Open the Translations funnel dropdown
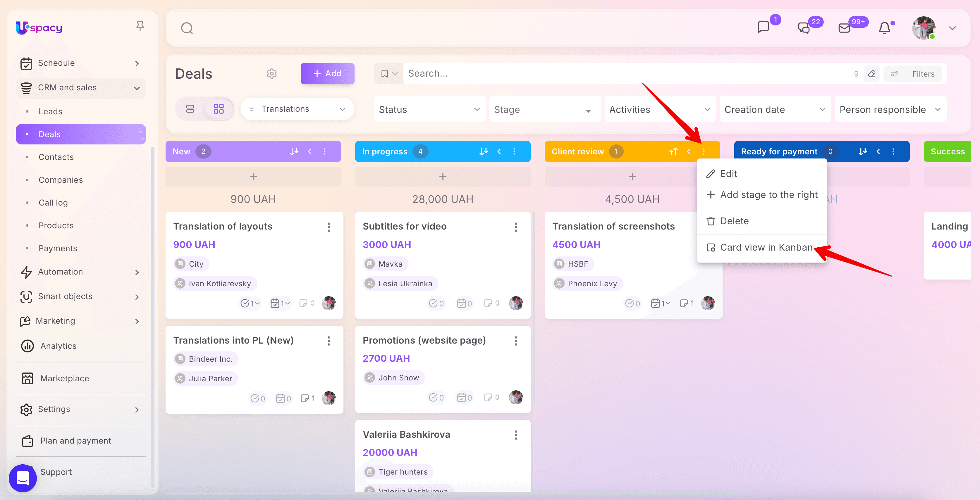Viewport: 980px width, 500px height. (298, 109)
